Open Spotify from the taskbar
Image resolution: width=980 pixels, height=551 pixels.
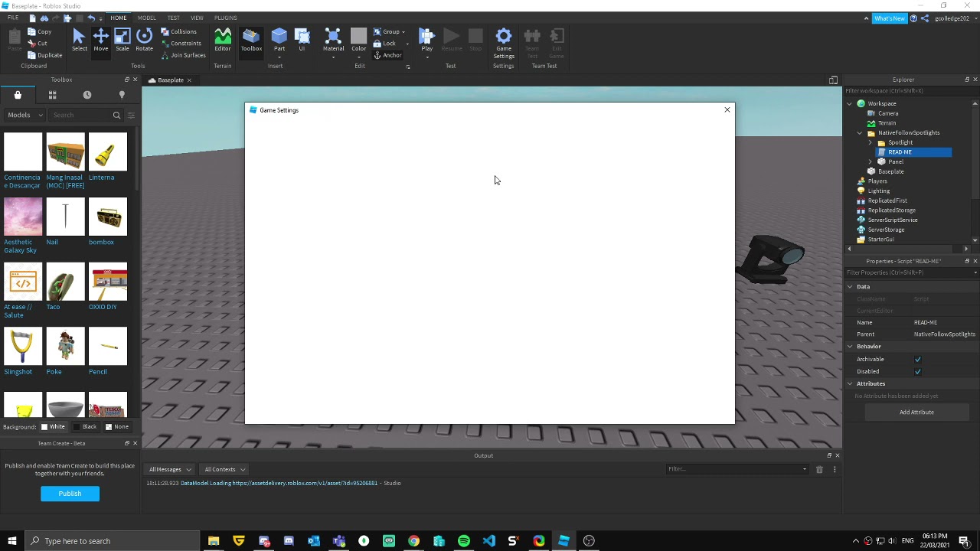(464, 541)
